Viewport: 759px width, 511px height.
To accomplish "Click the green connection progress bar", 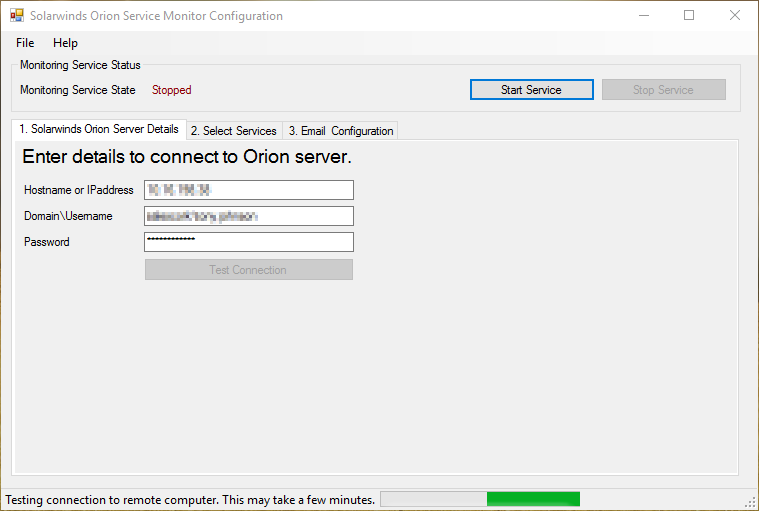I will point(480,499).
